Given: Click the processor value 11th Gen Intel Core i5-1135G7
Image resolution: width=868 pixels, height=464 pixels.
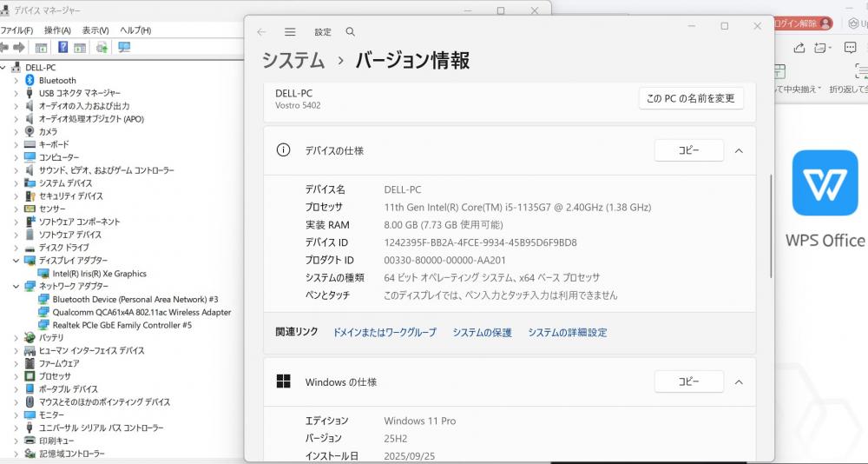Looking at the screenshot, I should [x=517, y=208].
